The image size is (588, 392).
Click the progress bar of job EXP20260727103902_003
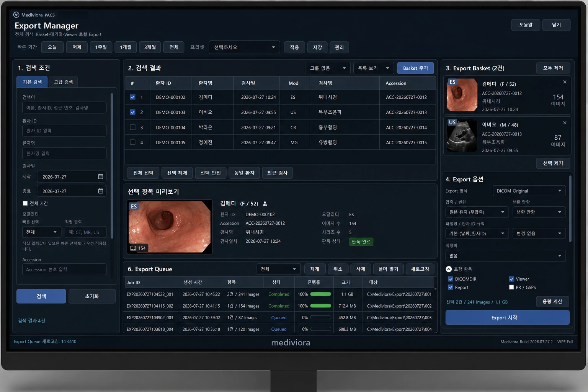click(321, 317)
